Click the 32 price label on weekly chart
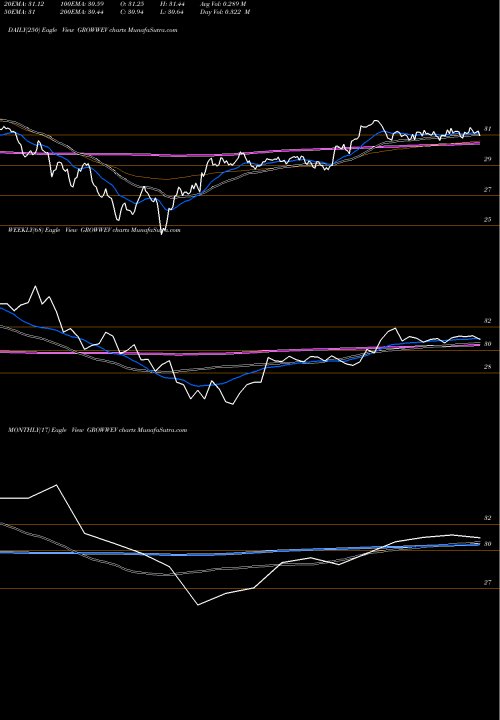Screen dimensions: 500x720 click(x=488, y=321)
